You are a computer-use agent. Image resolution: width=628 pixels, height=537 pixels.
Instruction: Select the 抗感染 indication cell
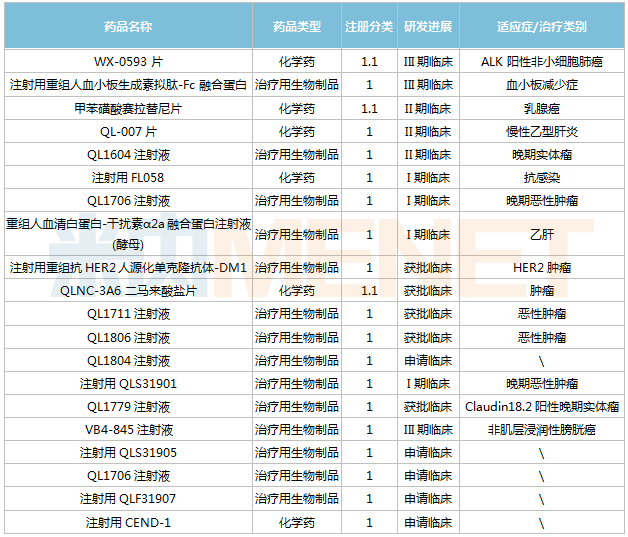coord(541,177)
